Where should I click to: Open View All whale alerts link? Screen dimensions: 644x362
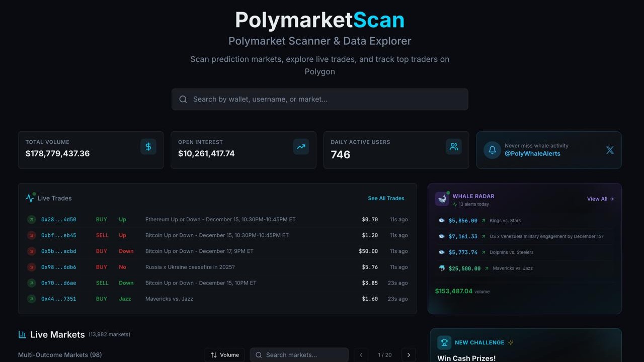coord(600,199)
